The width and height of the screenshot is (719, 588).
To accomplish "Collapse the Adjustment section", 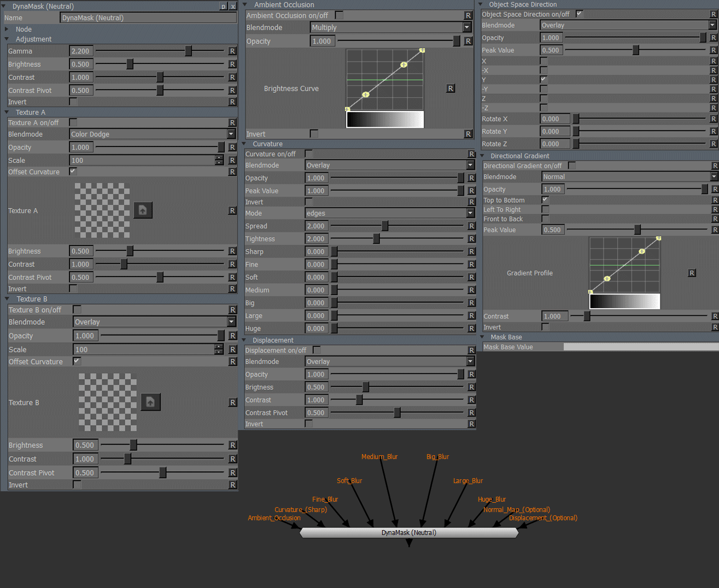I will click(7, 39).
